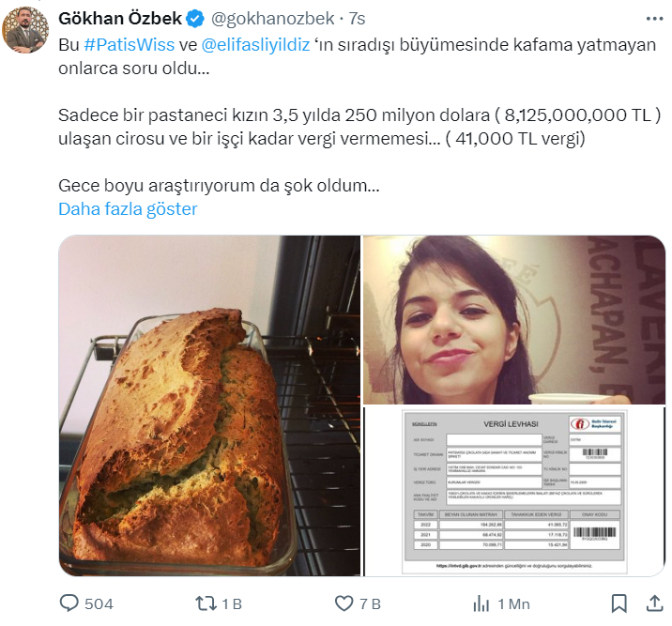The image size is (672, 626).
Task: Open the three-dot more options menu
Action: [x=654, y=19]
